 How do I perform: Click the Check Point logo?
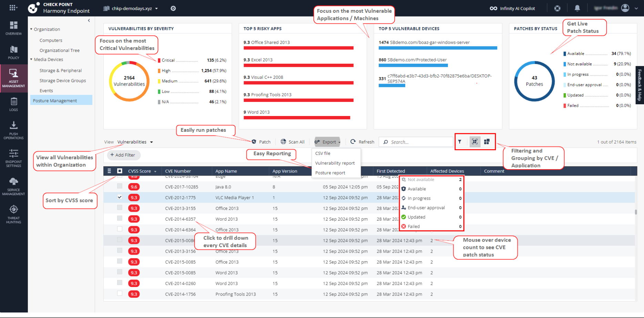pyautogui.click(x=33, y=8)
